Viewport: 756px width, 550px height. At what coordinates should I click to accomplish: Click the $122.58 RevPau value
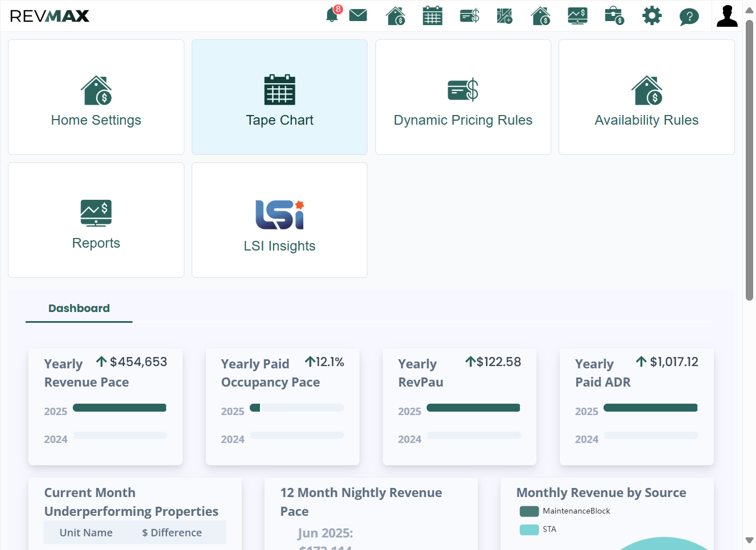(498, 362)
